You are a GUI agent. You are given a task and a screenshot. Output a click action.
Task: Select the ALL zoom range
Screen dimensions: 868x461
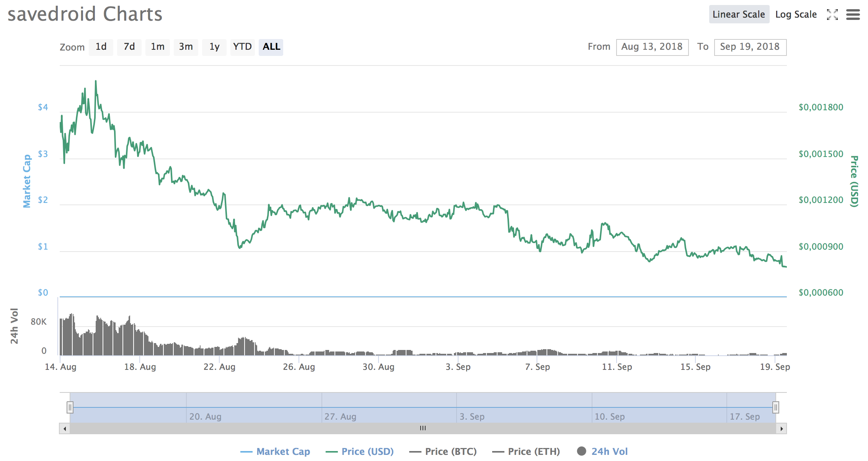tap(271, 47)
